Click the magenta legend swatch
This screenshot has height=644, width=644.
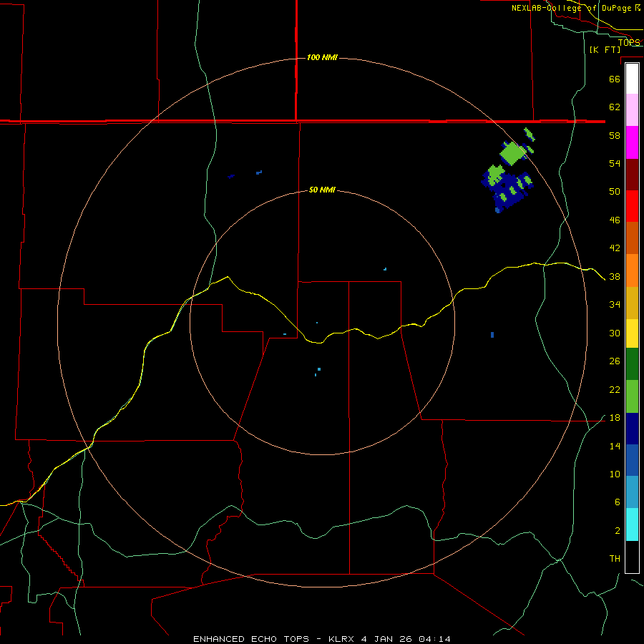[x=632, y=142]
